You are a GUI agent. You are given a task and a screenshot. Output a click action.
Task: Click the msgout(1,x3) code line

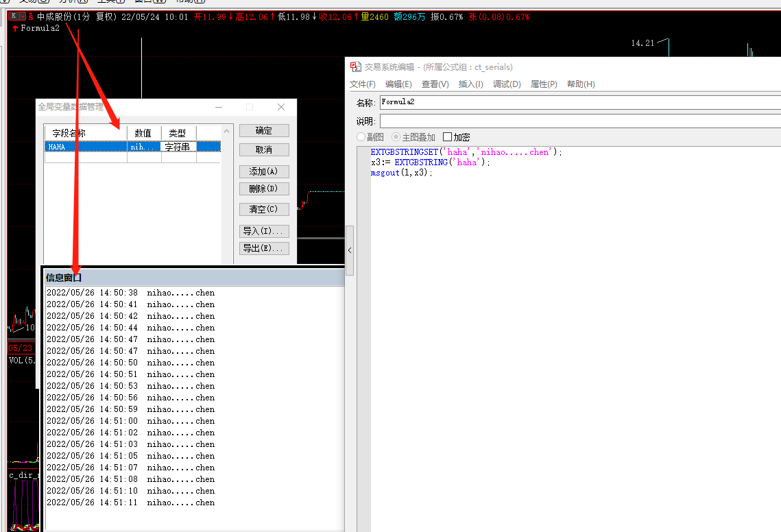point(401,173)
